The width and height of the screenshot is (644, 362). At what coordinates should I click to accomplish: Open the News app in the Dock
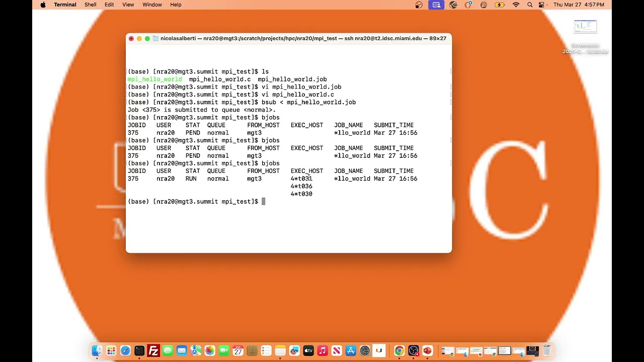click(337, 350)
